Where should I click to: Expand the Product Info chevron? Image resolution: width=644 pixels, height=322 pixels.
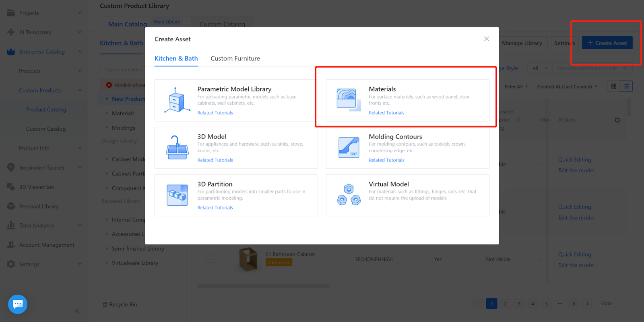point(80,148)
